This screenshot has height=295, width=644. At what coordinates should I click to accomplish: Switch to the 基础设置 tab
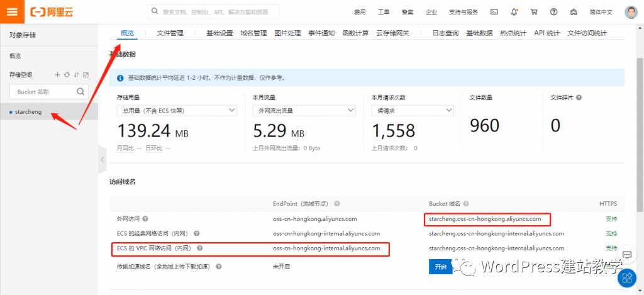pyautogui.click(x=219, y=33)
